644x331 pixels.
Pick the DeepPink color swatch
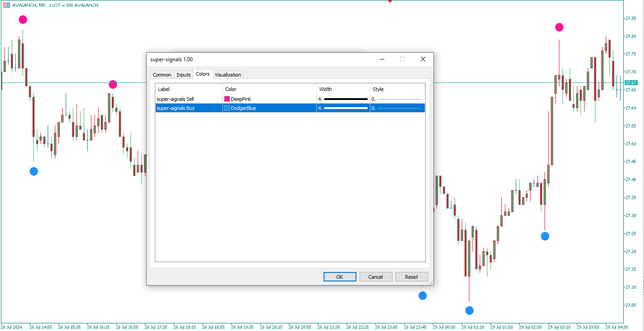[227, 99]
